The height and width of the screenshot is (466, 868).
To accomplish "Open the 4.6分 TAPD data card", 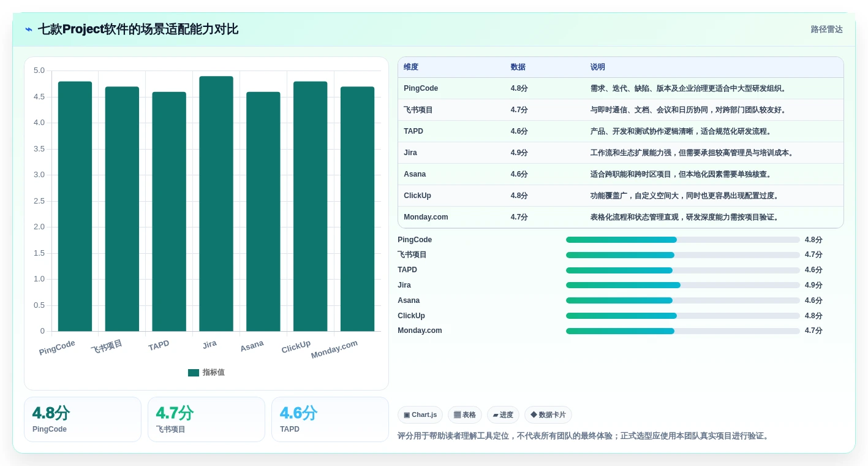I will [x=330, y=419].
